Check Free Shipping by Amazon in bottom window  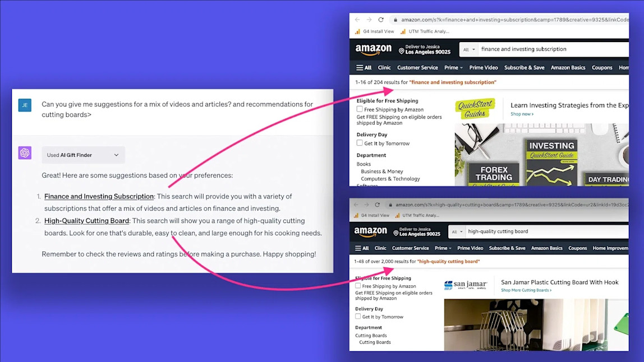coord(358,286)
